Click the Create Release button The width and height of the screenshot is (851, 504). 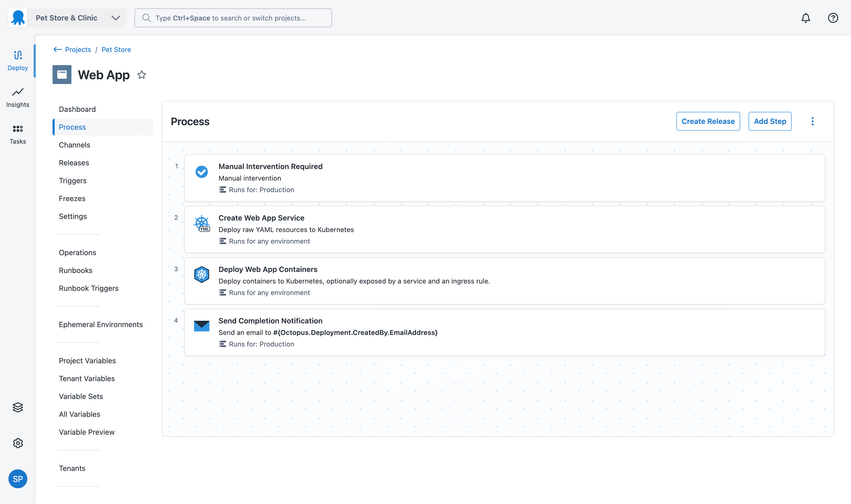pyautogui.click(x=708, y=121)
